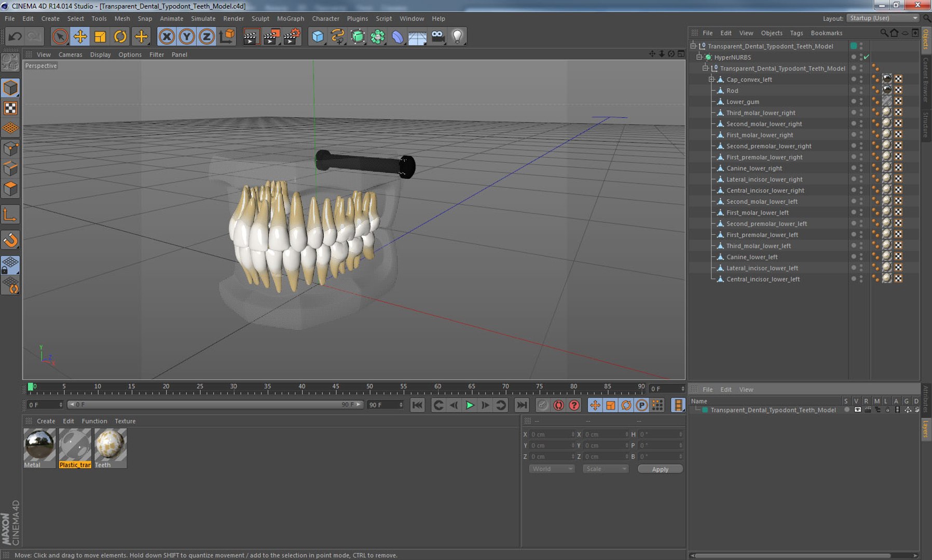Add an Array modeling object
The height and width of the screenshot is (560, 932).
click(x=378, y=36)
